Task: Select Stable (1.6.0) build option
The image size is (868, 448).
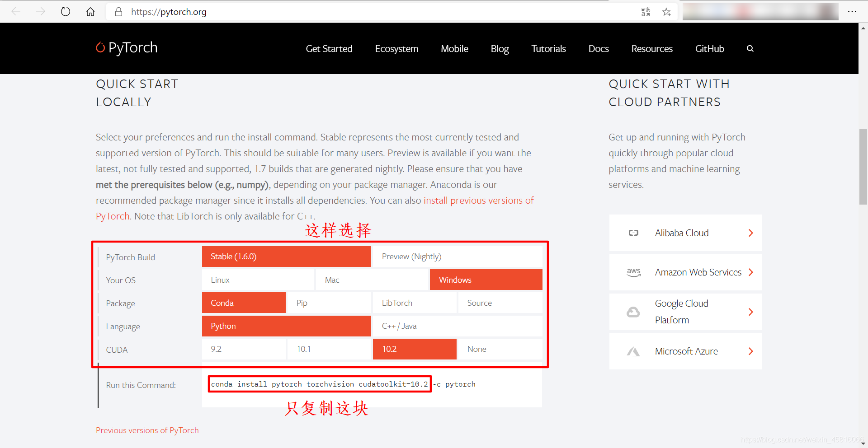Action: point(287,257)
